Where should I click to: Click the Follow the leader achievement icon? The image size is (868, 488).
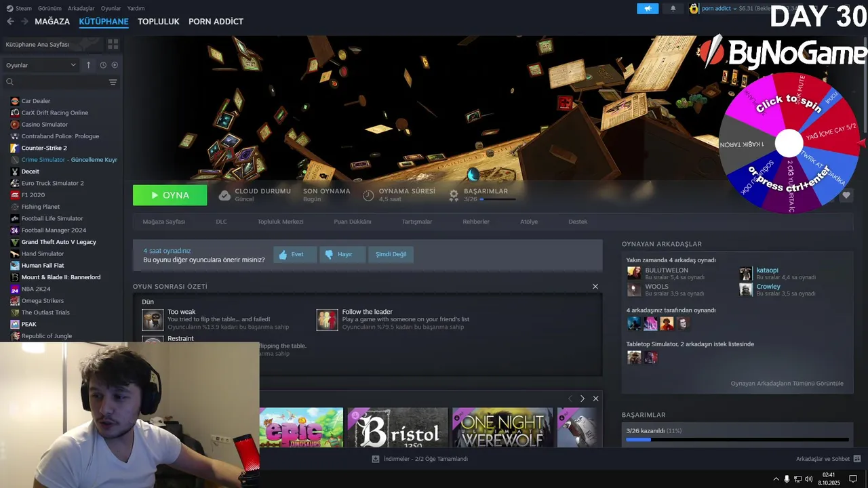(327, 319)
